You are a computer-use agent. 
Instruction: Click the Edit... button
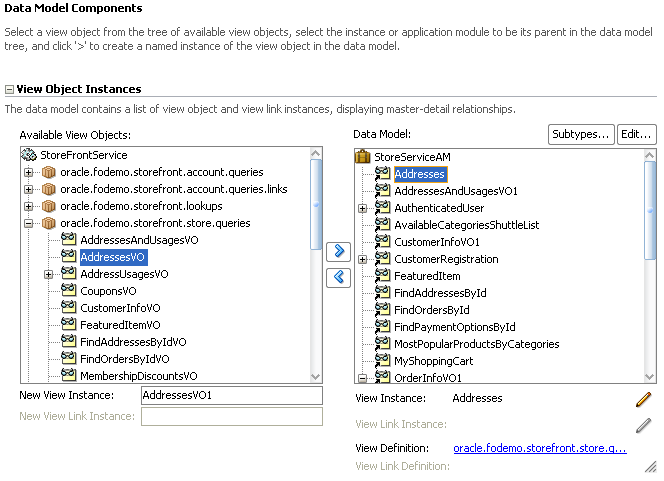pyautogui.click(x=636, y=135)
